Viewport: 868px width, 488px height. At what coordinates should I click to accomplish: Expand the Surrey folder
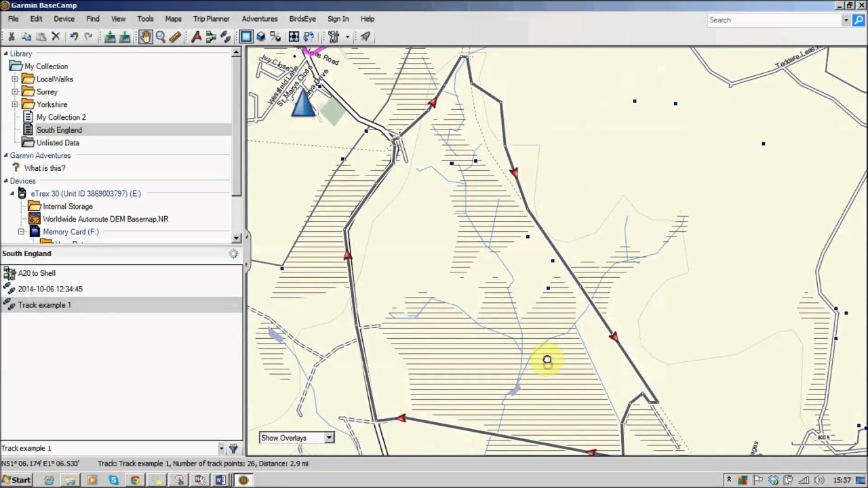coord(15,92)
